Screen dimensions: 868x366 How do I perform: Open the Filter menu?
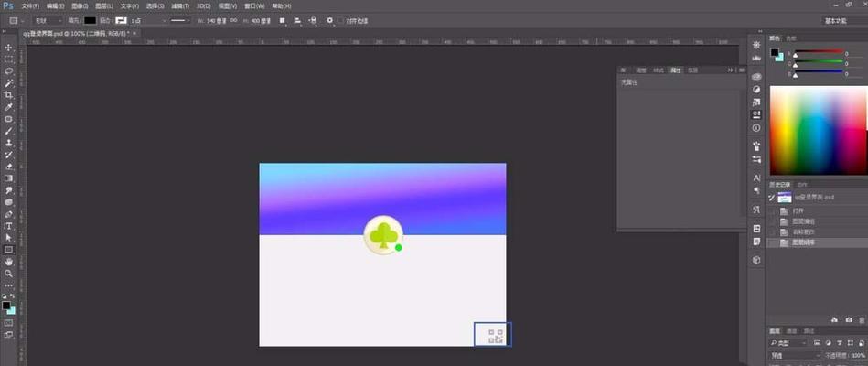179,6
